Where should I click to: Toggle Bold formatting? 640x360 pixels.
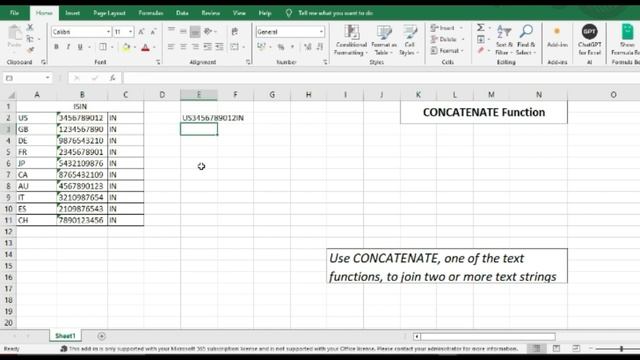click(56, 47)
